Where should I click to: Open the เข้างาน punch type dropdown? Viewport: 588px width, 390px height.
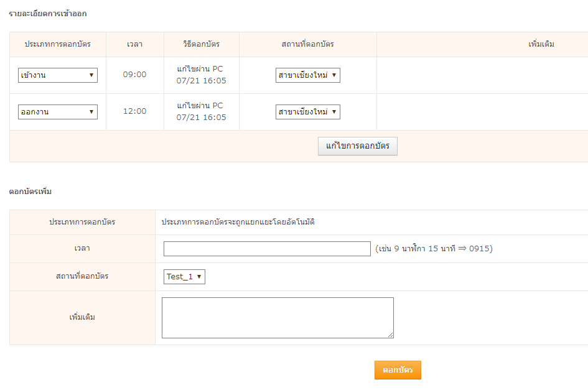tap(57, 75)
